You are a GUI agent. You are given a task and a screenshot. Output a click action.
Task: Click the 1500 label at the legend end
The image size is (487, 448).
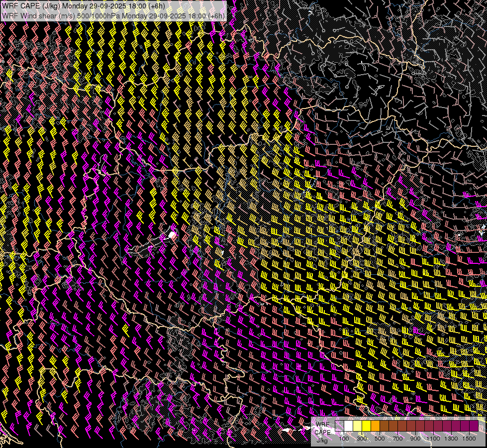pos(469,439)
